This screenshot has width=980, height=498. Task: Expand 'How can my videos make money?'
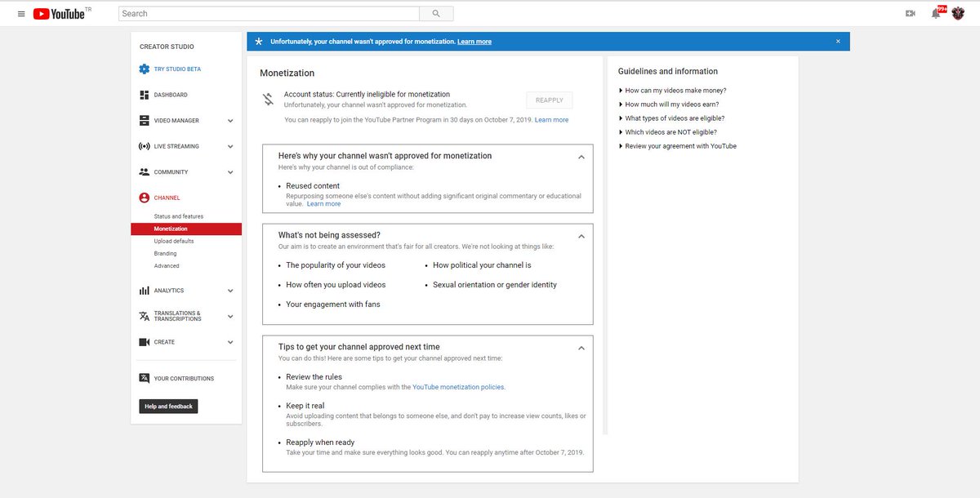point(672,91)
